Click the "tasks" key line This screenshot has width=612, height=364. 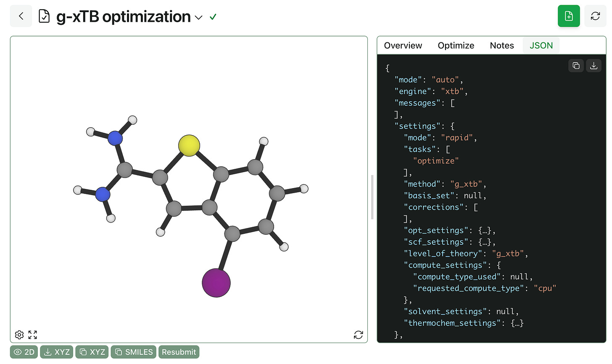point(427,149)
